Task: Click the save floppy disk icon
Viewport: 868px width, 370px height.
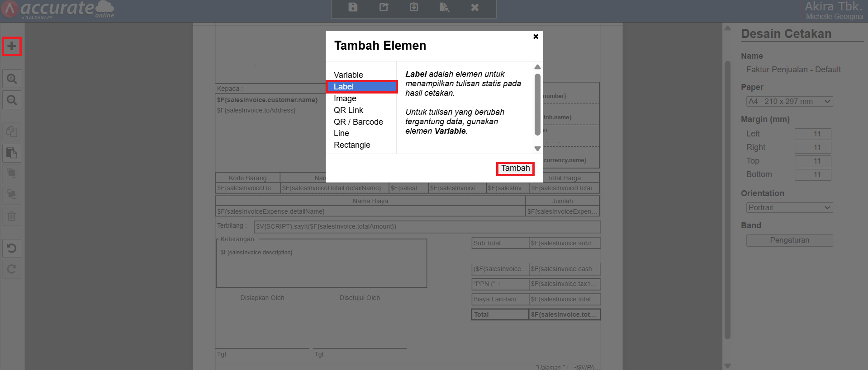Action: coord(353,7)
